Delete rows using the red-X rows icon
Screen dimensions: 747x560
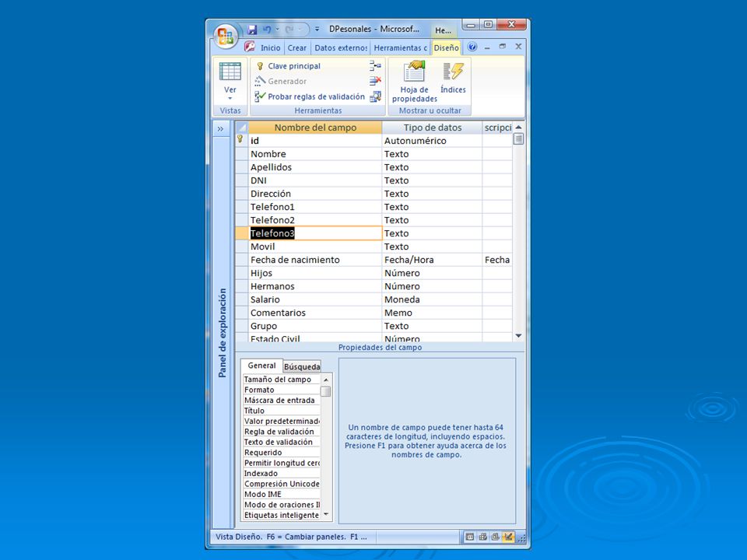[x=375, y=82]
